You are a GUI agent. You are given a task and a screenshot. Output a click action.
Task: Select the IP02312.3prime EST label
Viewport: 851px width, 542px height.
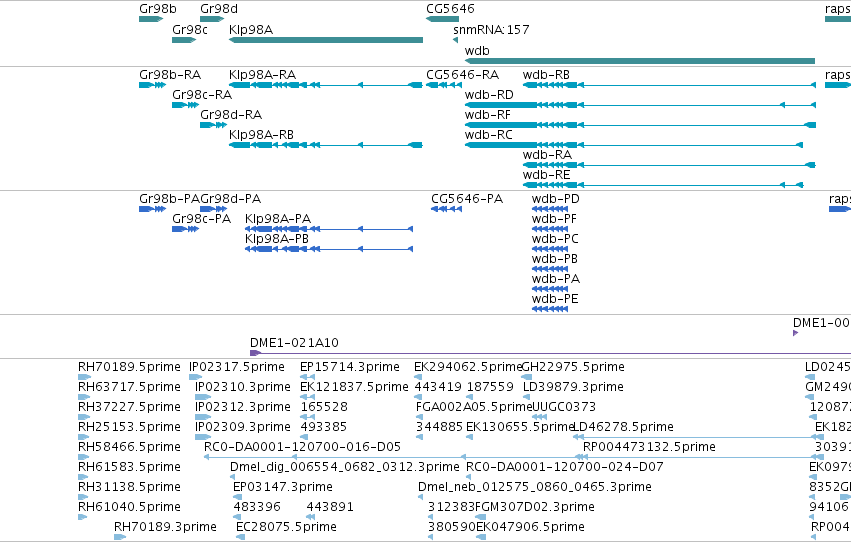243,407
